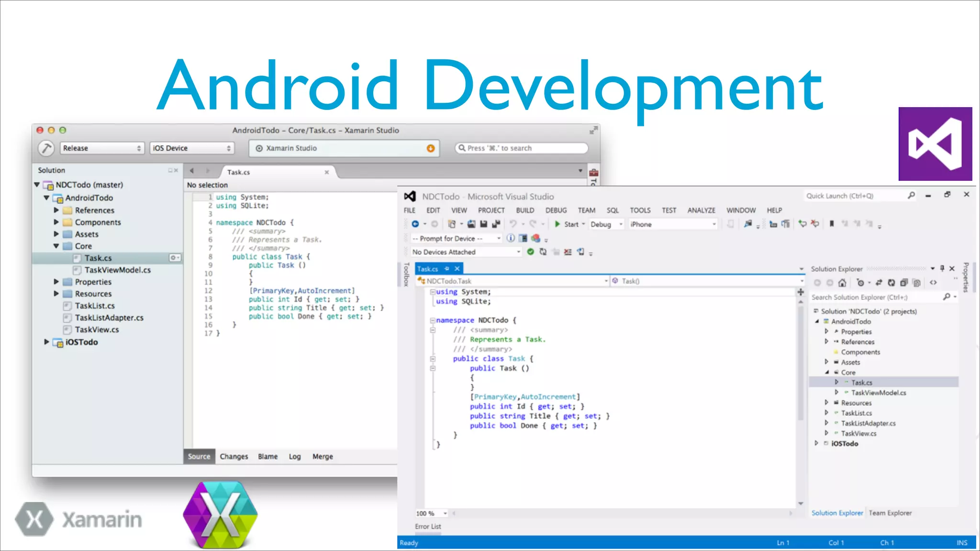Expand the iOSTodo project in Xamarin Solution pad
Image resolution: width=980 pixels, height=551 pixels.
pyautogui.click(x=46, y=342)
